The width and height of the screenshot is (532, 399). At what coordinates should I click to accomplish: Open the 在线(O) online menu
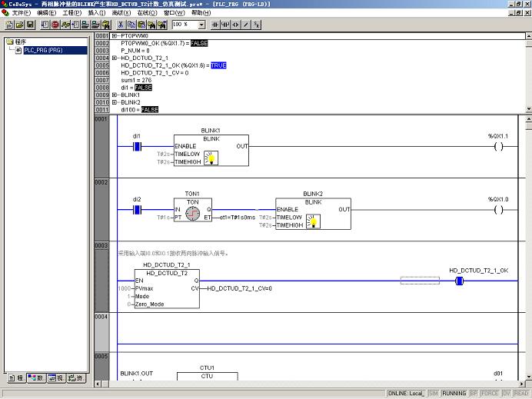pyautogui.click(x=147, y=13)
